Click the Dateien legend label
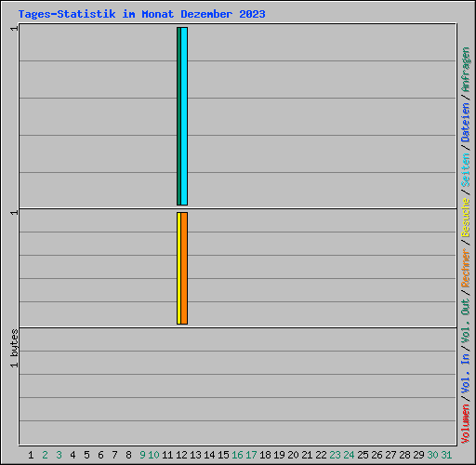 (x=465, y=123)
